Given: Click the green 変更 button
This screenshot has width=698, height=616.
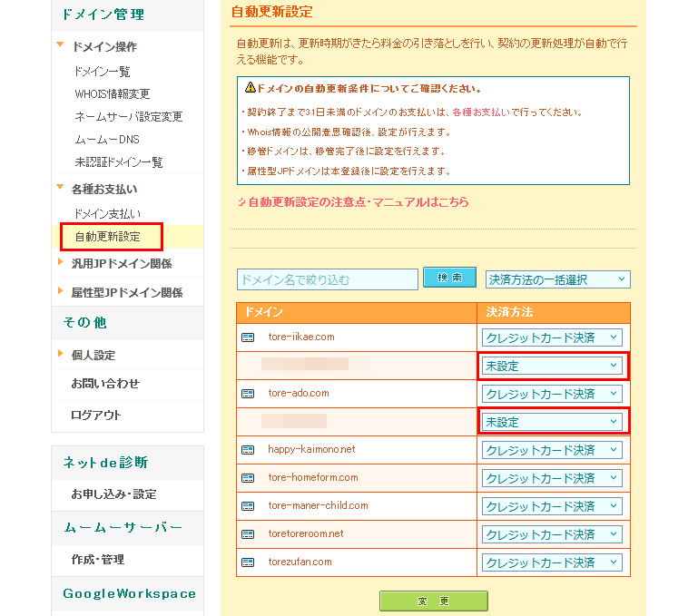Looking at the screenshot, I should pos(433,601).
